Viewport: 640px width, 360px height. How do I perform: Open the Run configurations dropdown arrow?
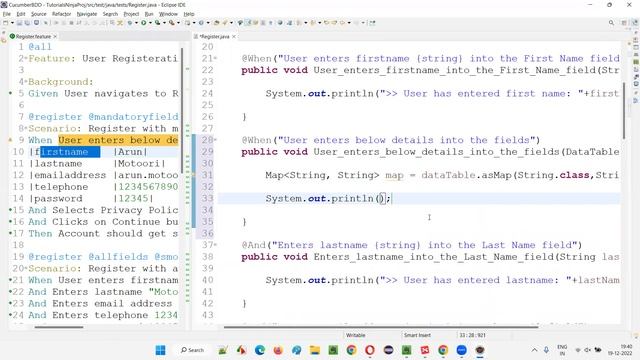click(150, 23)
